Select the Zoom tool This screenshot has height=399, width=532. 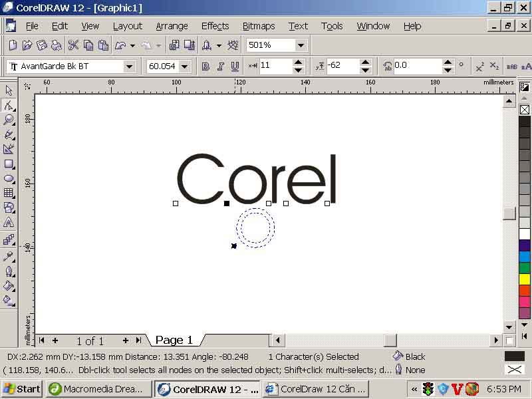(9, 120)
